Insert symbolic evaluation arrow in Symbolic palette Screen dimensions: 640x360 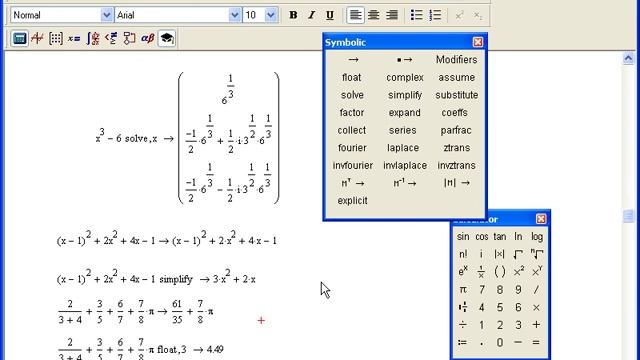(353, 60)
